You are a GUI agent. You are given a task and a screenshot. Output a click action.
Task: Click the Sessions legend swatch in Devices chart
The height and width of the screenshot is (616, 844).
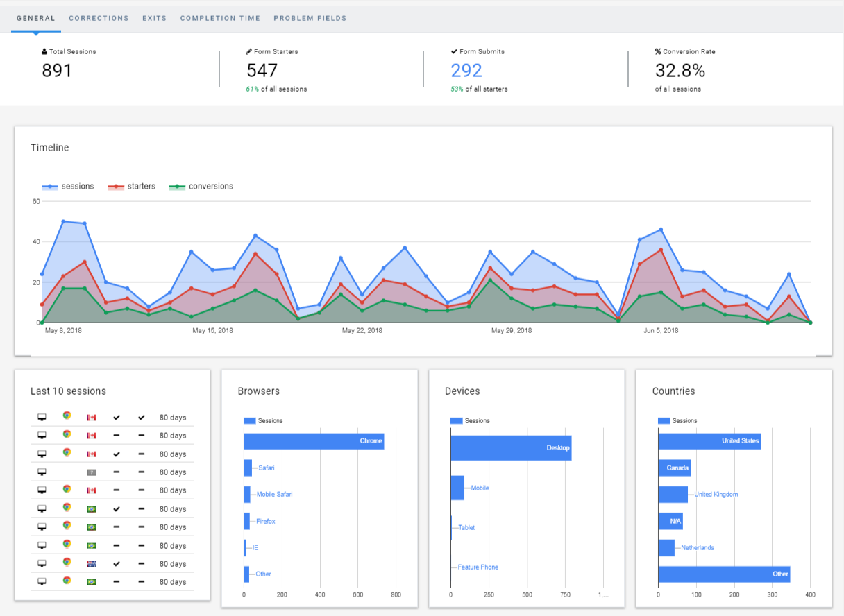[x=457, y=421]
